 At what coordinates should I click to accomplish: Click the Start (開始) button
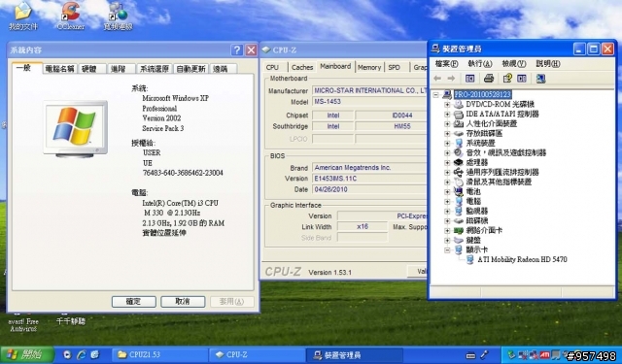click(26, 355)
